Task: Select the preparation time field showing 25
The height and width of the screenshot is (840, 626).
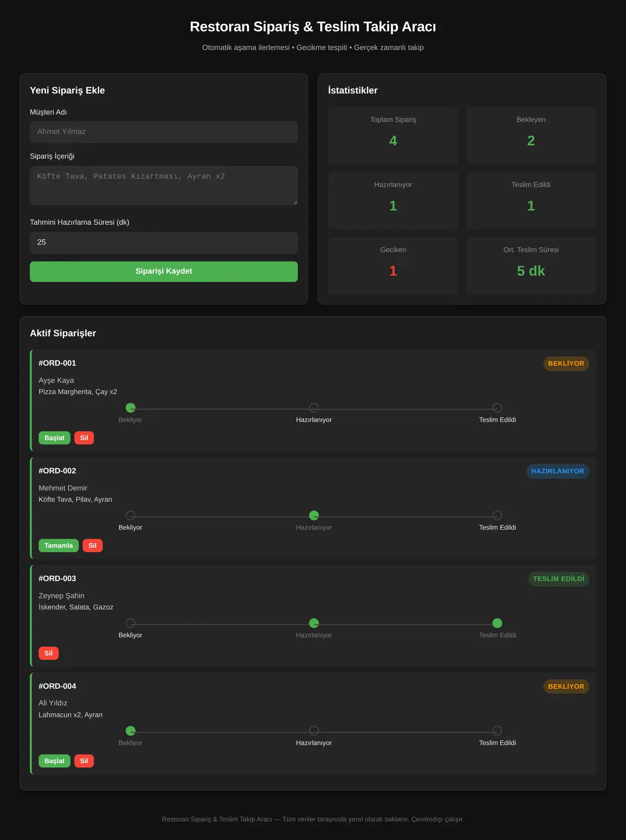Action: [164, 243]
